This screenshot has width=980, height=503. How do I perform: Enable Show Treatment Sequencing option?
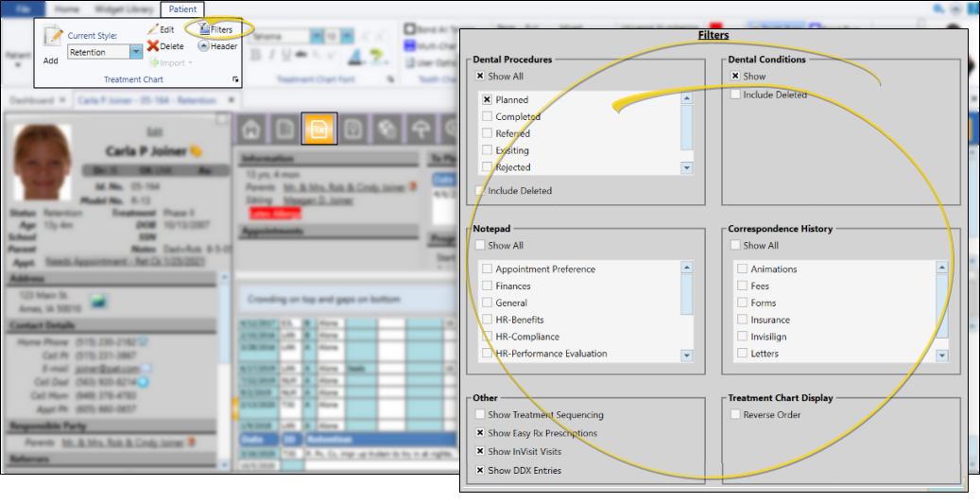pos(480,415)
